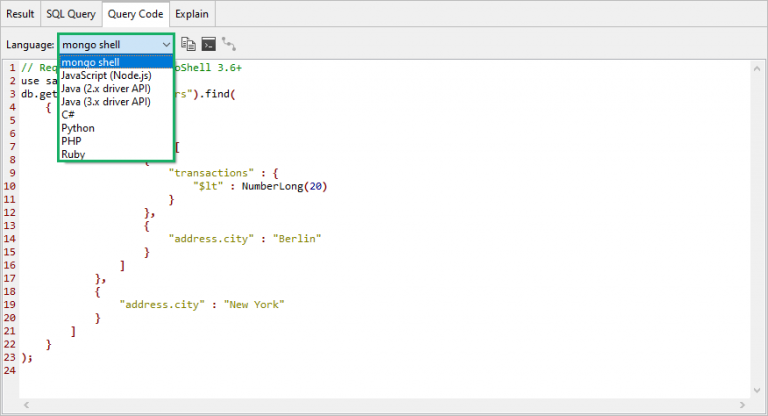This screenshot has width=768, height=416.
Task: Open the Explain tab
Action: [192, 14]
